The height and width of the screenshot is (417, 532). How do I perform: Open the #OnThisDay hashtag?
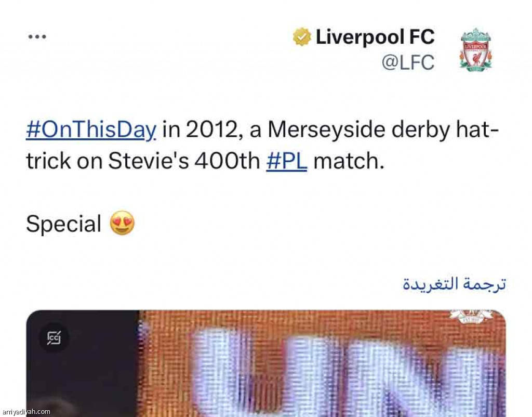(91, 130)
